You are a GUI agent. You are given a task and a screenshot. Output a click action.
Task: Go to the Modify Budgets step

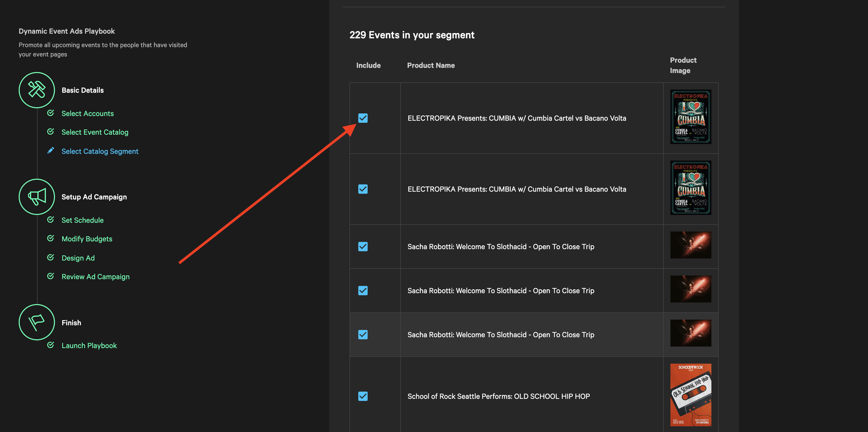pos(87,239)
